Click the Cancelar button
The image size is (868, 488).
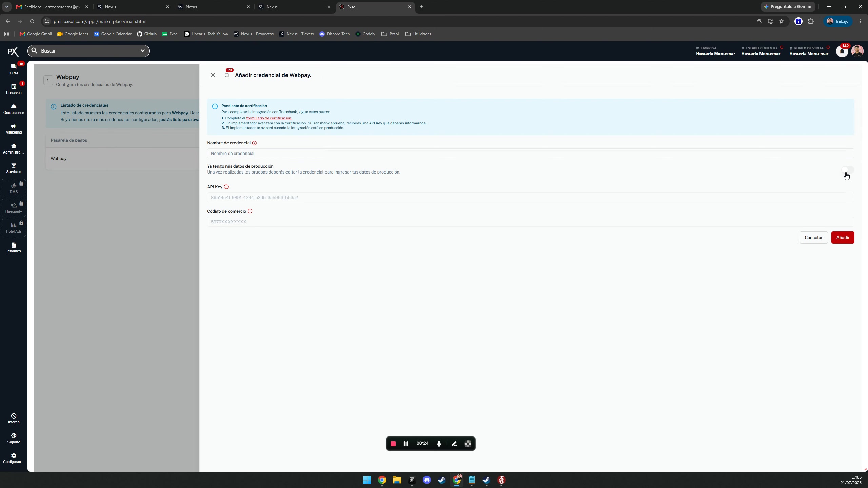813,238
